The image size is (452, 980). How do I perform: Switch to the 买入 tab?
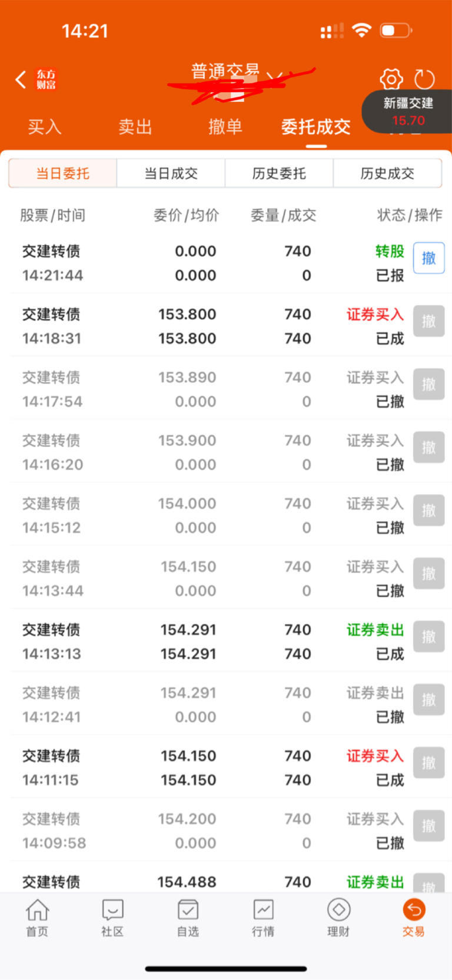pyautogui.click(x=45, y=126)
